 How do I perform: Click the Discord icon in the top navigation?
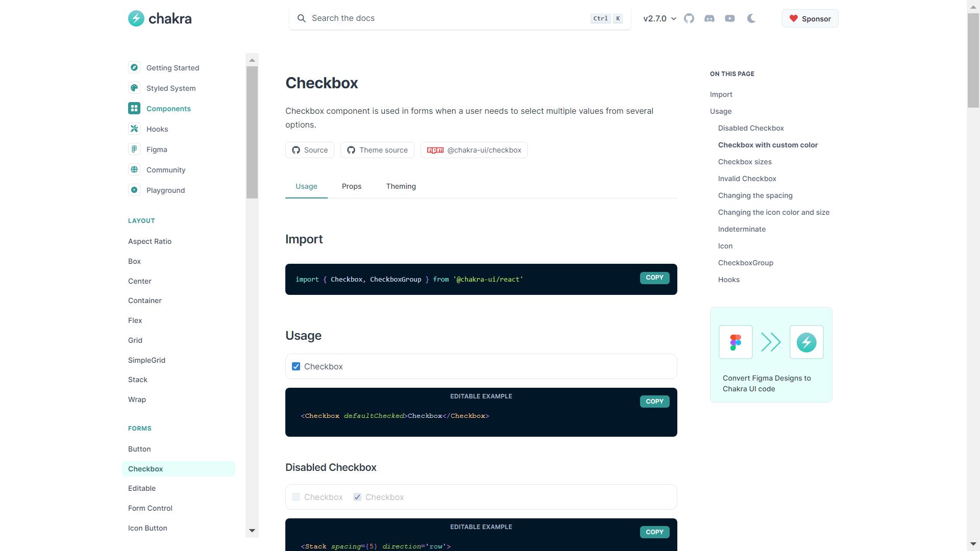click(709, 18)
